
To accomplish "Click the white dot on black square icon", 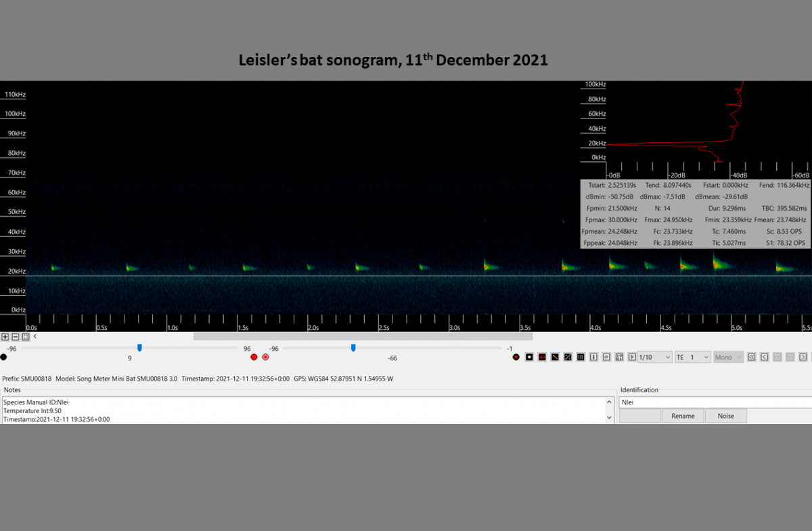I will (x=529, y=357).
